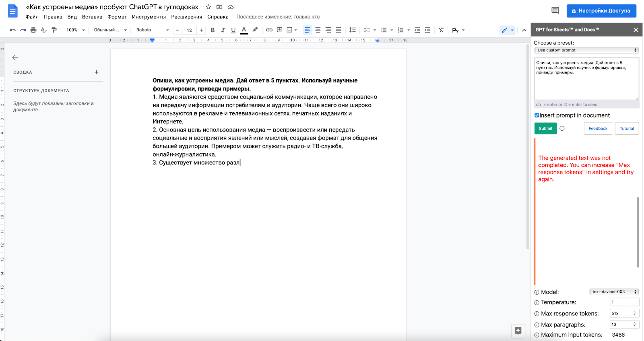The height and width of the screenshot is (341, 644).
Task: Open the input tools dropdown
Action: tap(458, 30)
